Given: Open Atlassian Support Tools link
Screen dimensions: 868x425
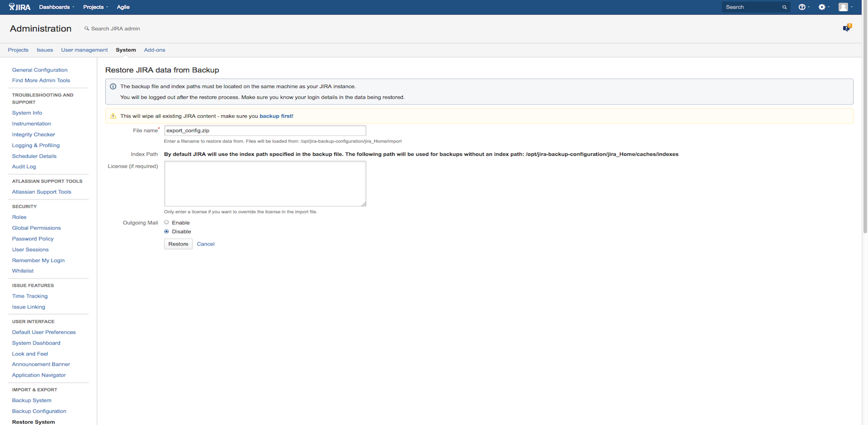Looking at the screenshot, I should pos(42,192).
